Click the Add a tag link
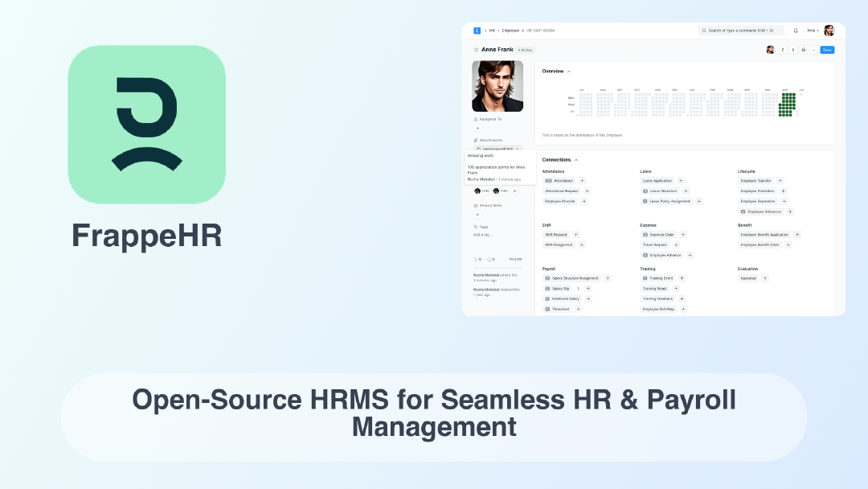Screen dimensions: 868x489 point(483,234)
